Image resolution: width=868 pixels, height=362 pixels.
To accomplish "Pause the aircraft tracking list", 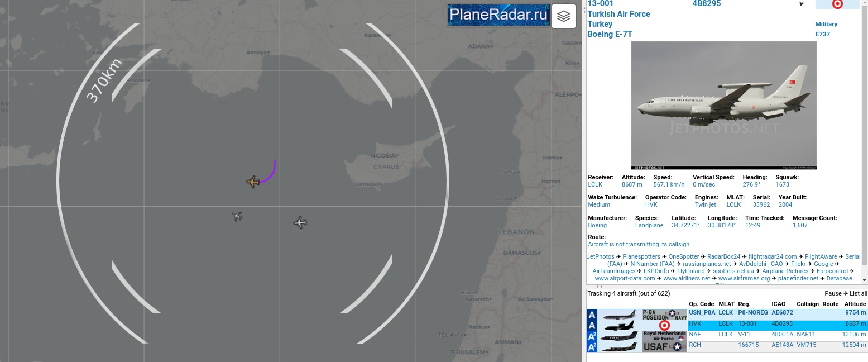I will (833, 293).
